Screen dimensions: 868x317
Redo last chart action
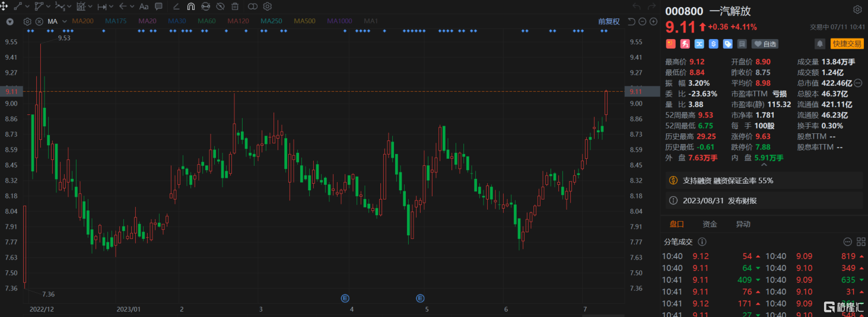(652, 7)
